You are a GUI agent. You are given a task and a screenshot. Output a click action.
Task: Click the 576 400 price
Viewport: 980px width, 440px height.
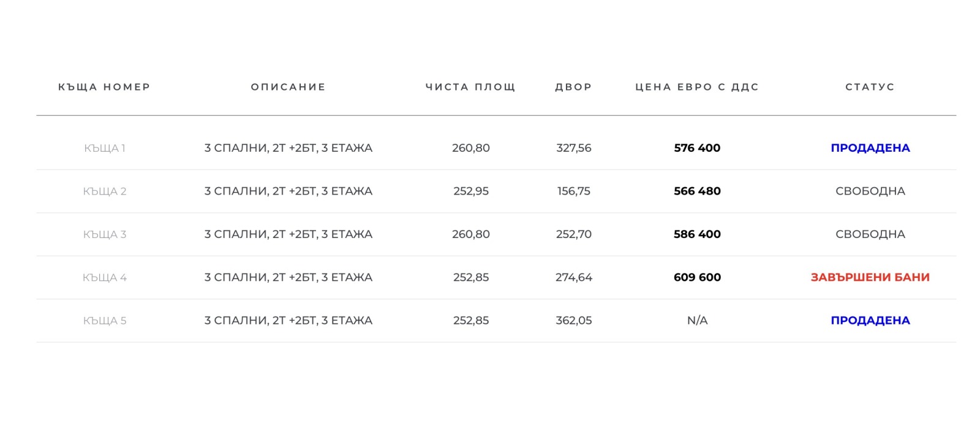point(697,148)
